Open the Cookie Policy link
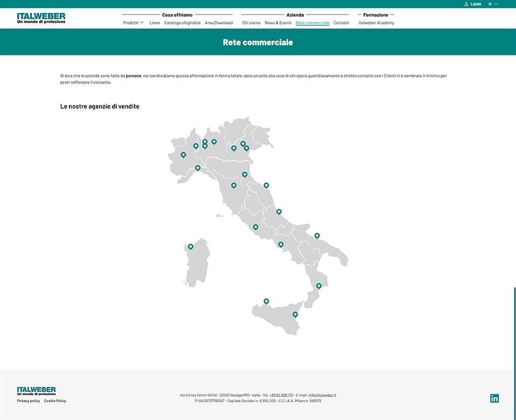Screen dimensions: 516x420 click(54, 401)
